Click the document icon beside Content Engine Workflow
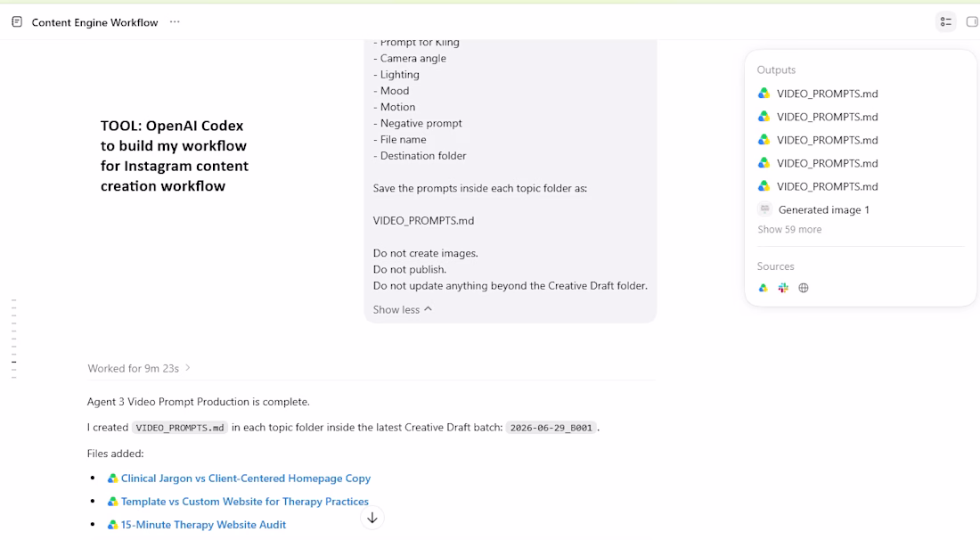 [x=17, y=22]
